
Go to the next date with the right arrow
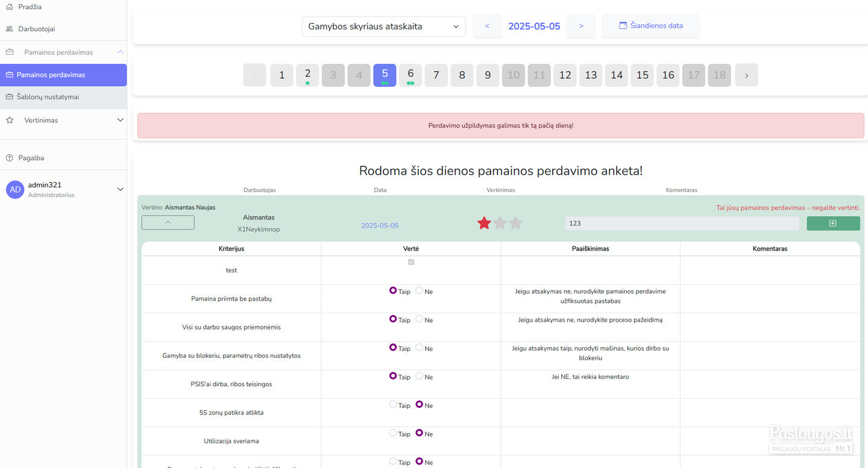coord(581,26)
